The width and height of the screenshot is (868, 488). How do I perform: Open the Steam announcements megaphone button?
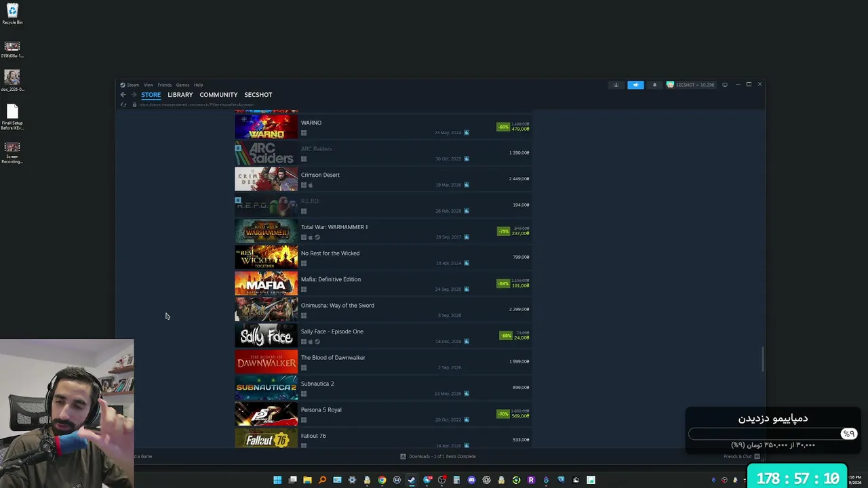coord(635,85)
